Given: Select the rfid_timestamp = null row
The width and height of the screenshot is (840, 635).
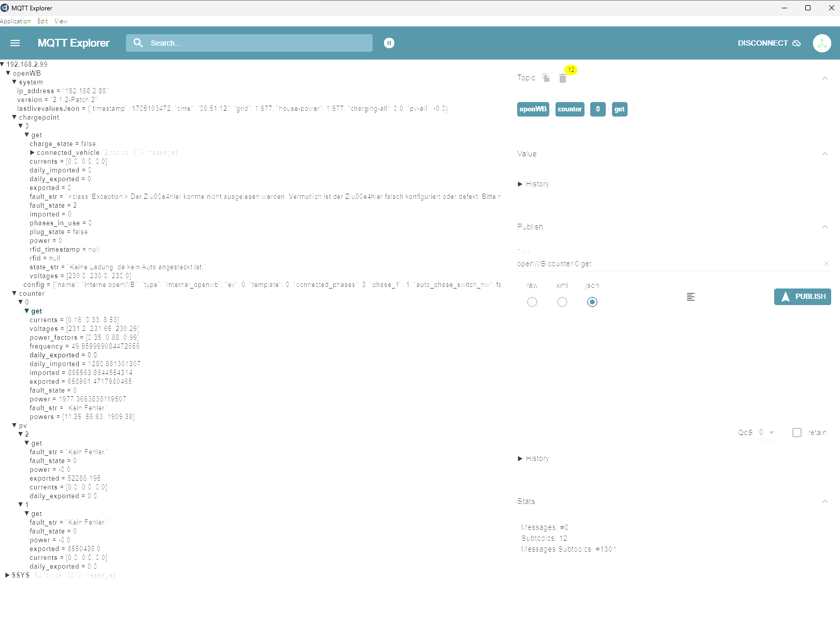Looking at the screenshot, I should [x=64, y=249].
